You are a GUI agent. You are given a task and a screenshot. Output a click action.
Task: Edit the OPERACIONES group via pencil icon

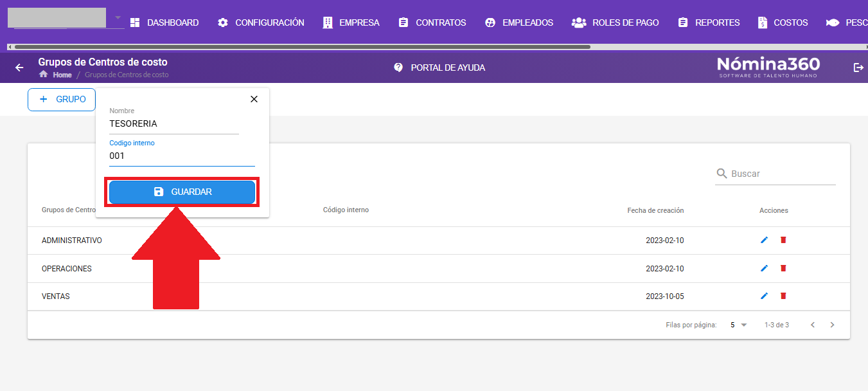764,268
